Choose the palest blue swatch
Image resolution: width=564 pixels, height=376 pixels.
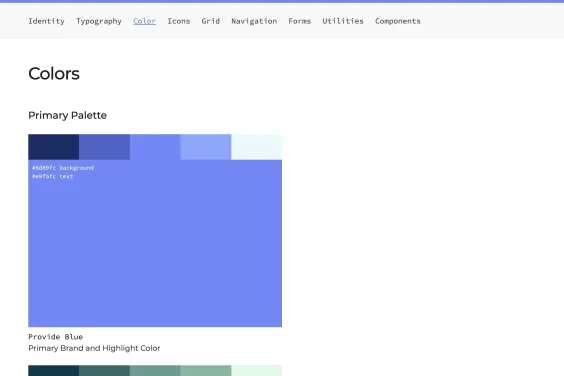[256, 147]
